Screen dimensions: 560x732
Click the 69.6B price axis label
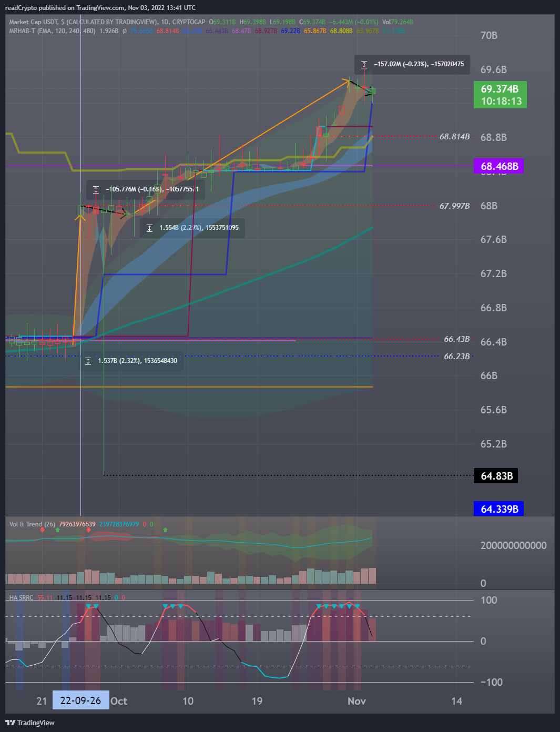(494, 69)
